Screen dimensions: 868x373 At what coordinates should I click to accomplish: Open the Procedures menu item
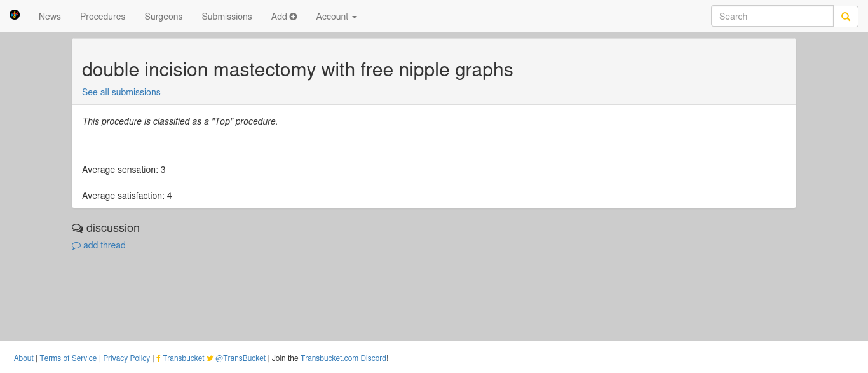102,17
